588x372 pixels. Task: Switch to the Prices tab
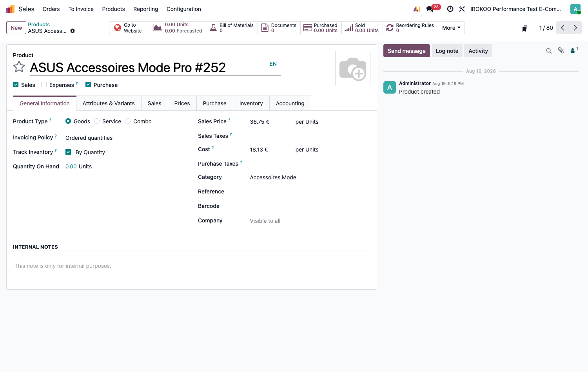[x=182, y=103]
